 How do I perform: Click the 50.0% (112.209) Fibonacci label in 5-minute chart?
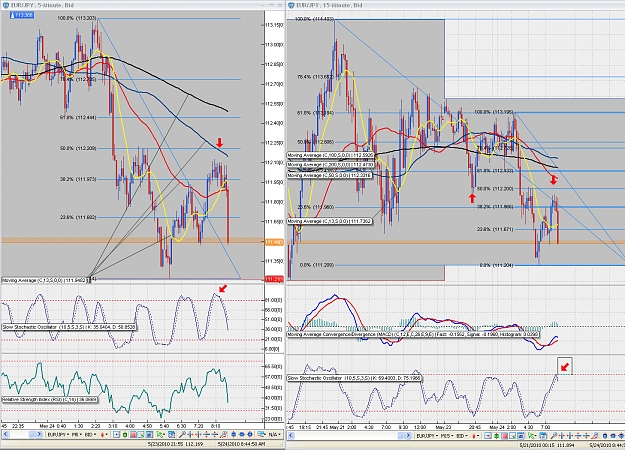[x=78, y=148]
